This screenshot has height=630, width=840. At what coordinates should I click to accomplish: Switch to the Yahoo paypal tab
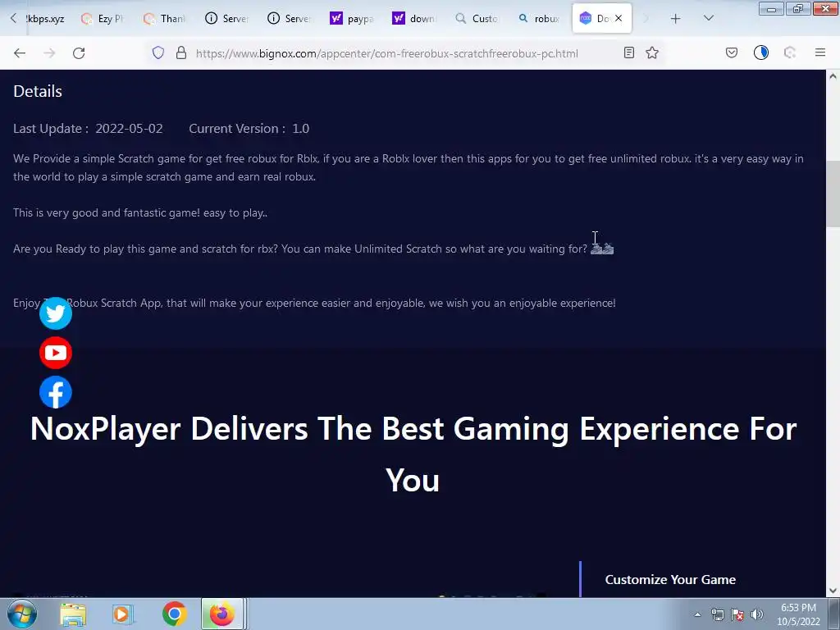click(351, 19)
